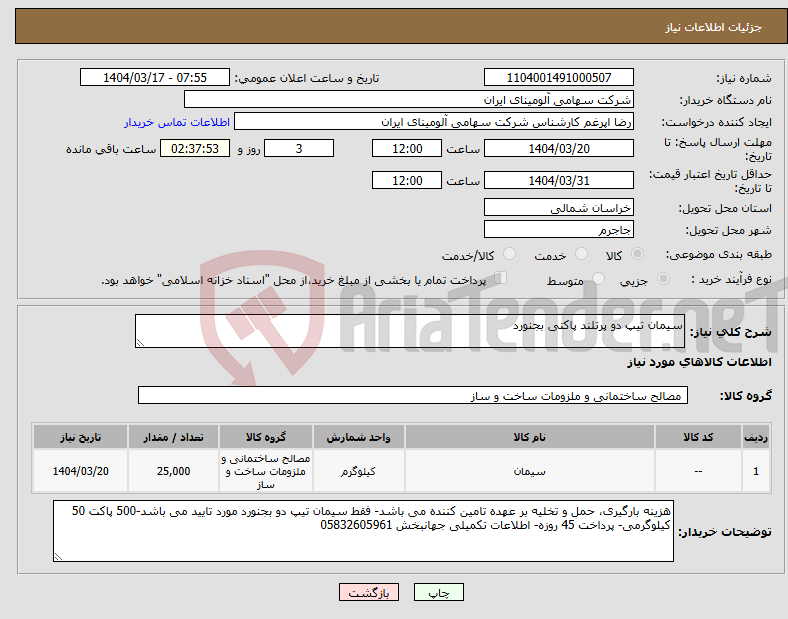Click the بازگشت (back) button
The image size is (788, 619).
[369, 592]
